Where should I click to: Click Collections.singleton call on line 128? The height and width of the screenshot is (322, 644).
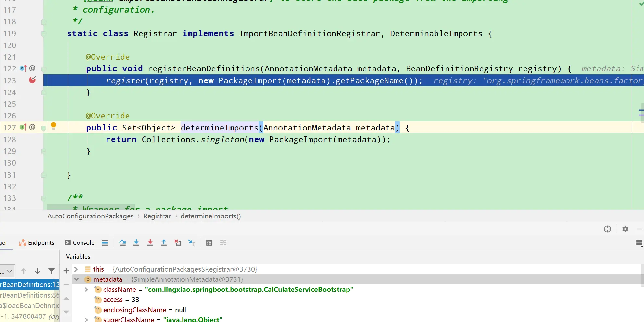(193, 140)
